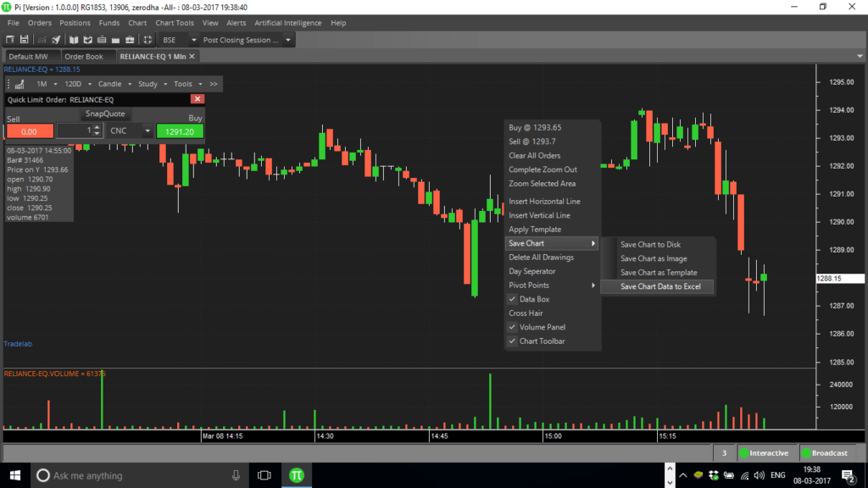Uncheck the Data Box option
The width and height of the screenshot is (868, 488).
(x=535, y=300)
